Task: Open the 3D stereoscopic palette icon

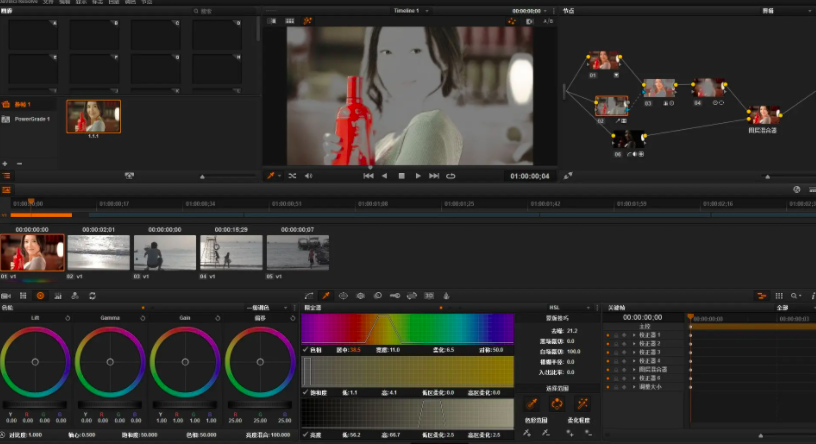Action: (x=429, y=296)
